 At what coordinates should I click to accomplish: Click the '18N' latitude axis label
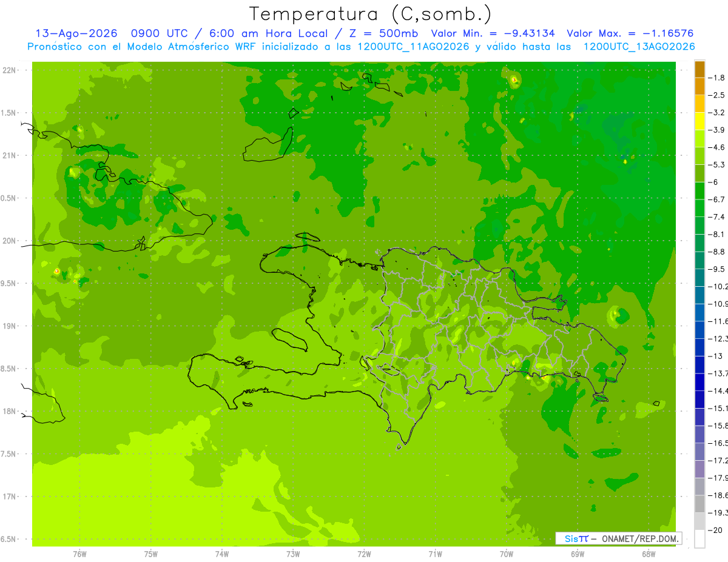click(10, 411)
